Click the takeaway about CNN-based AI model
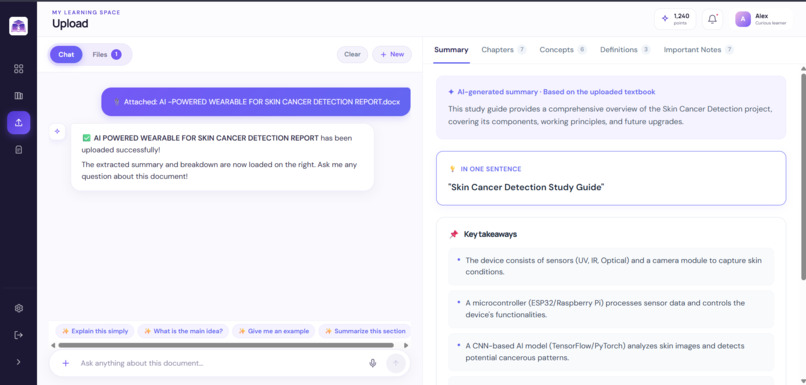Viewport: 806px width, 385px height. (611, 352)
